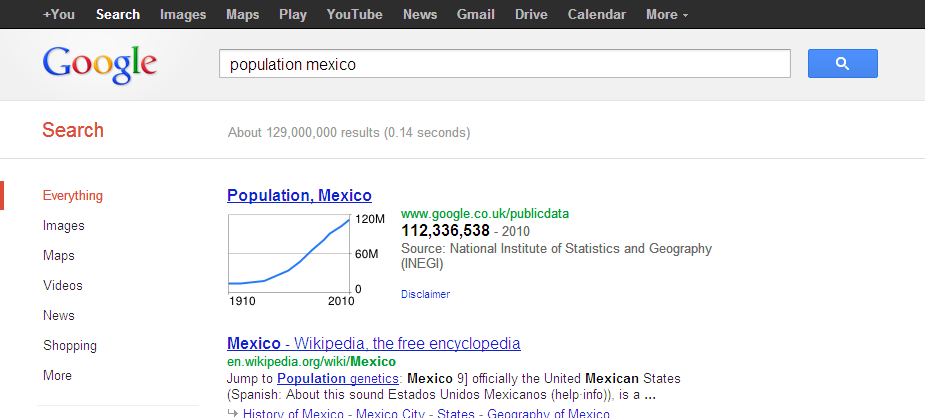Open Maps from the top bar

[242, 15]
